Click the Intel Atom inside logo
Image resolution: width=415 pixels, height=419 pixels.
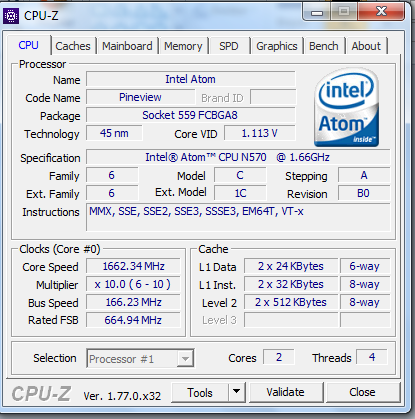(347, 107)
